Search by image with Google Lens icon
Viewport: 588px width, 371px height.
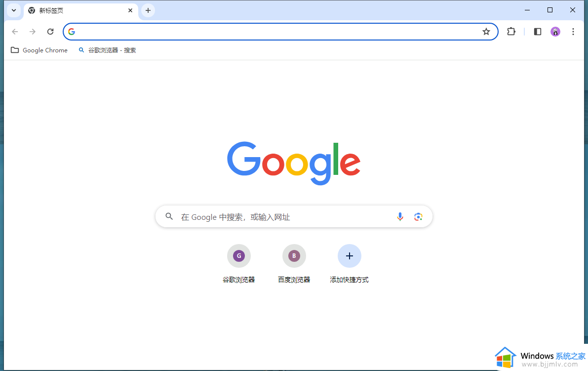[418, 216]
